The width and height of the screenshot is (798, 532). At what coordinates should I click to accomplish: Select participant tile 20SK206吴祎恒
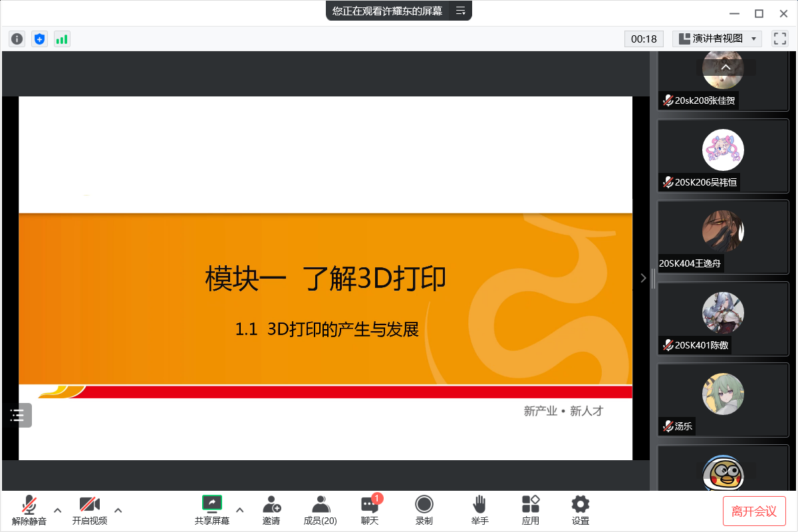pos(723,156)
